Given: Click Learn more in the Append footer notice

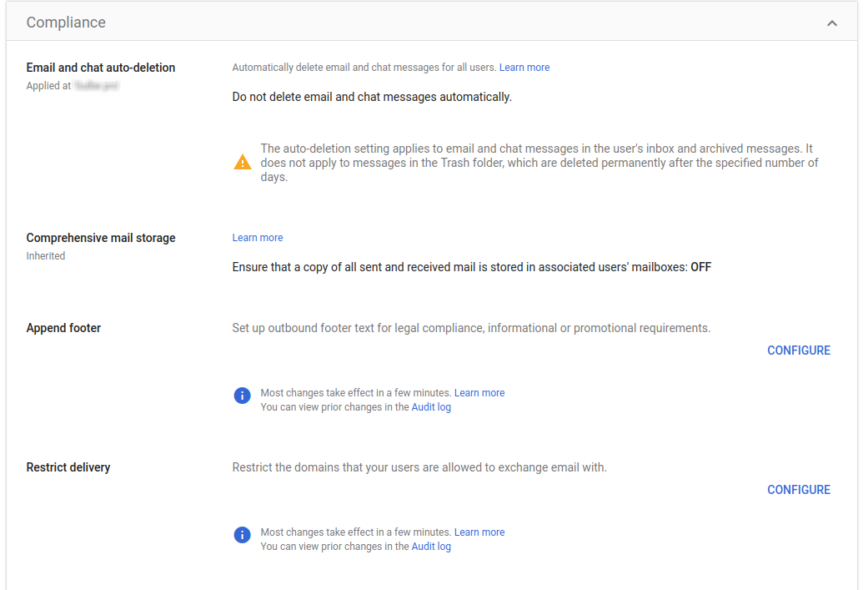Looking at the screenshot, I should click(x=479, y=392).
